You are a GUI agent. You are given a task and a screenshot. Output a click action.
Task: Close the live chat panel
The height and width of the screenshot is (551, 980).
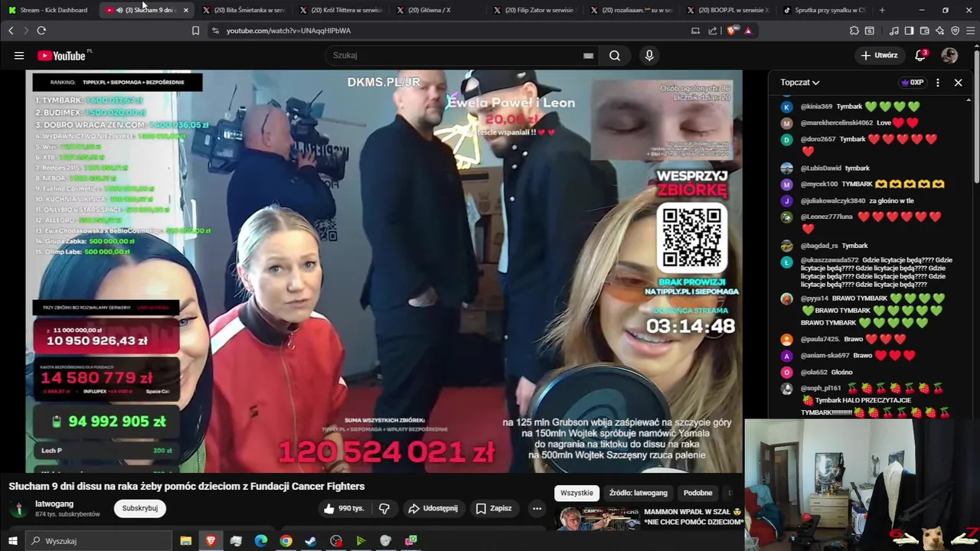(x=958, y=82)
